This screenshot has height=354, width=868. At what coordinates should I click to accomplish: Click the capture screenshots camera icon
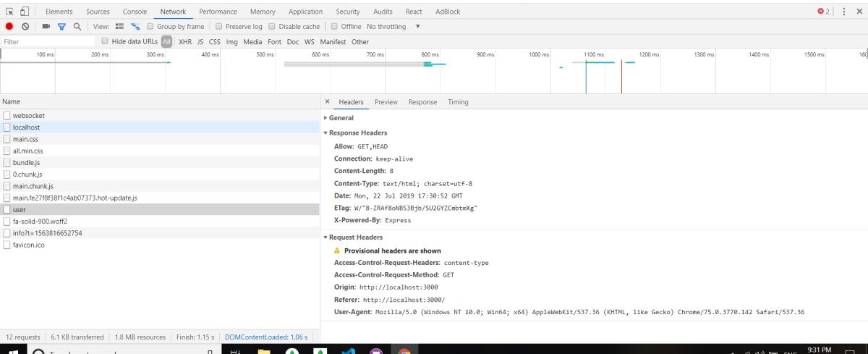click(46, 27)
